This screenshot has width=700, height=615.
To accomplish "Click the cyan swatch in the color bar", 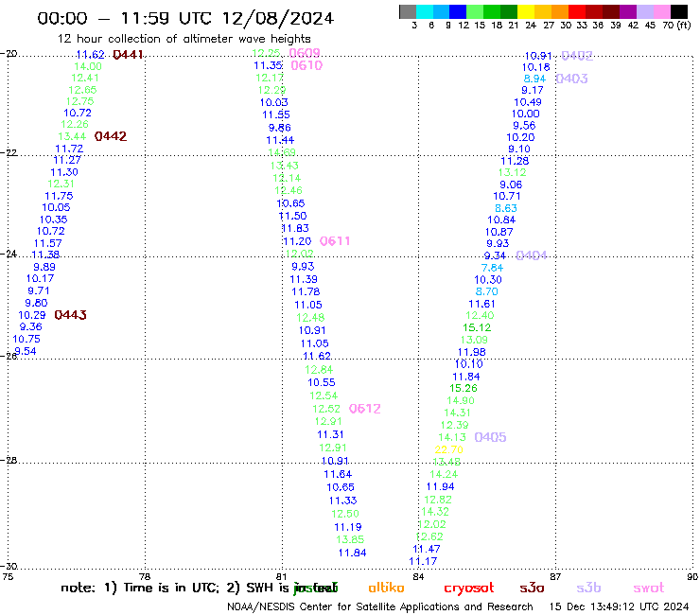I will tap(424, 11).
